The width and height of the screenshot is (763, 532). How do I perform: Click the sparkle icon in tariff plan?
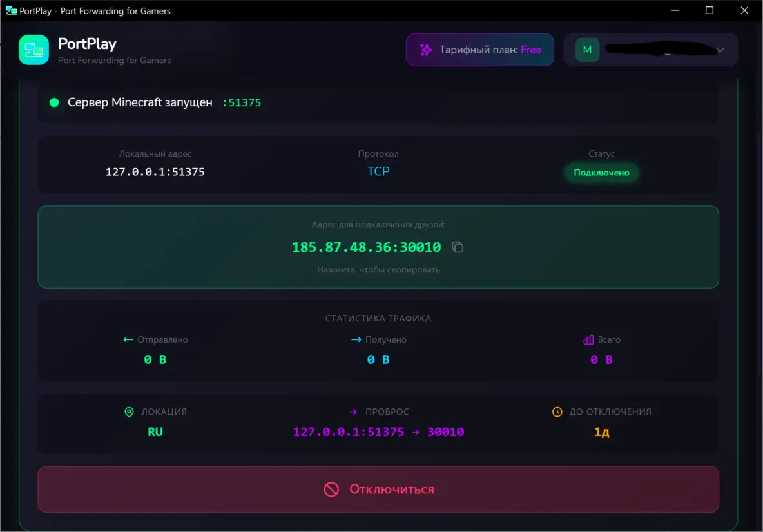(x=425, y=50)
